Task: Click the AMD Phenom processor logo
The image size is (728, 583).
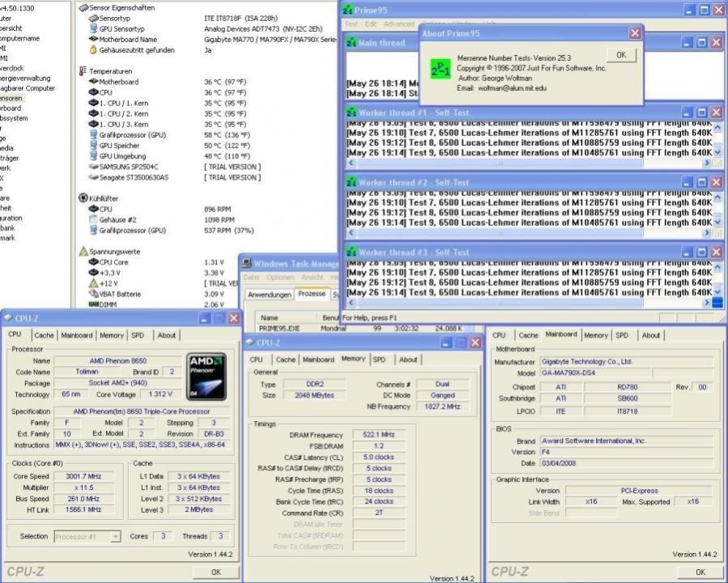Action: coord(206,377)
